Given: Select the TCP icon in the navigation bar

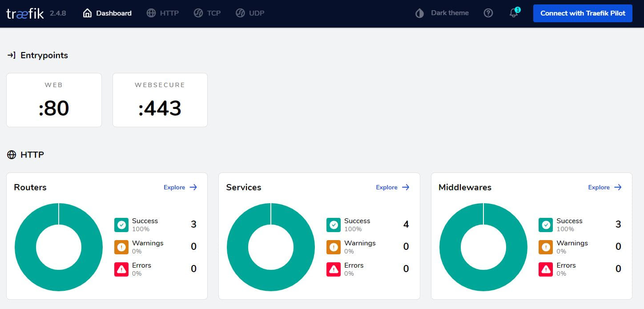Looking at the screenshot, I should pos(198,13).
